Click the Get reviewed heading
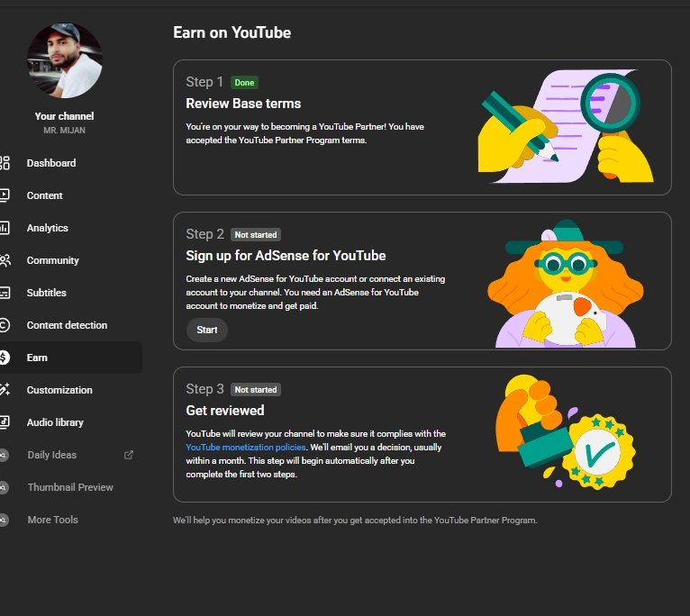This screenshot has width=690, height=616. click(225, 411)
